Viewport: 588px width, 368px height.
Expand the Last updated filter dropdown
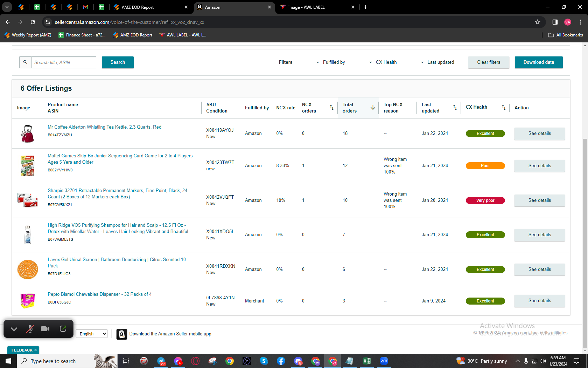pos(437,62)
